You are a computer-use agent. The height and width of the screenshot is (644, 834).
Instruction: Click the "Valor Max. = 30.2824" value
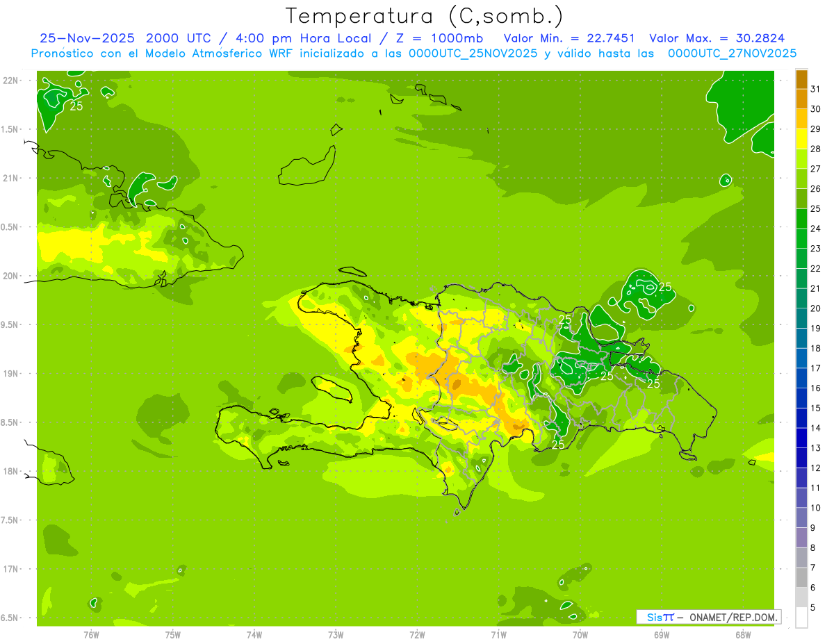pos(717,38)
